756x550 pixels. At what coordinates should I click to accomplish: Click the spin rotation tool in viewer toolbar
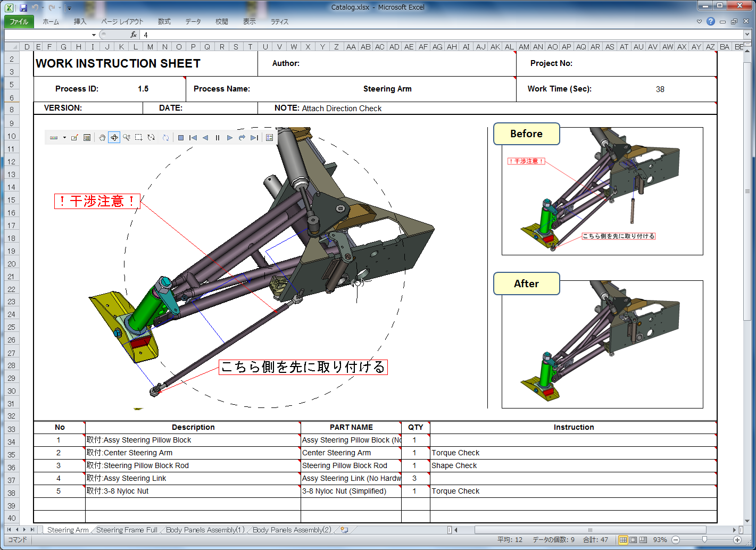pyautogui.click(x=152, y=138)
